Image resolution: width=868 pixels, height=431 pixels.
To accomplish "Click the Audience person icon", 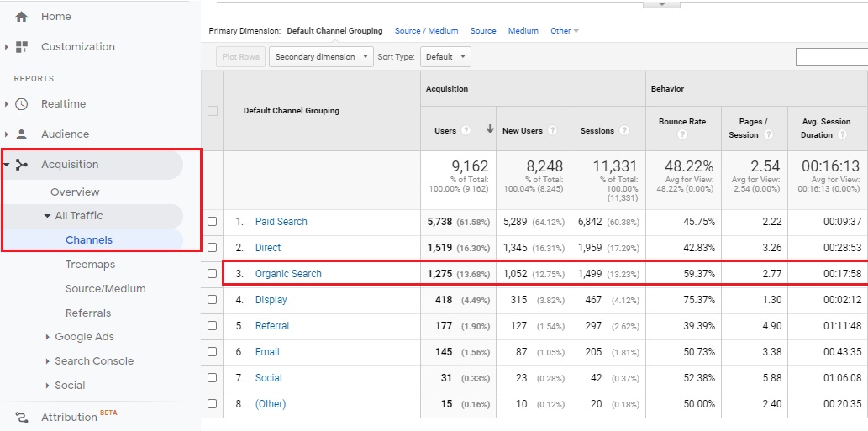I will tap(22, 134).
